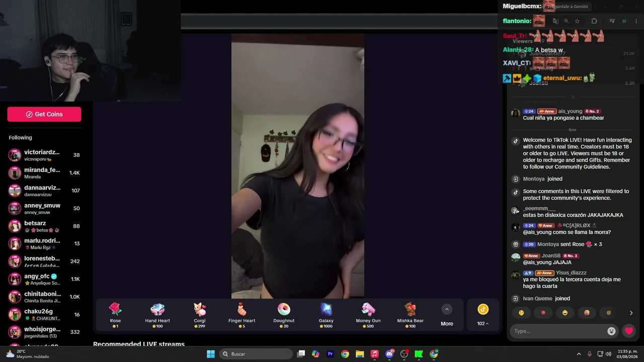The height and width of the screenshot is (362, 644).
Task: Open the weather widget on taskbar
Action: tap(28, 354)
